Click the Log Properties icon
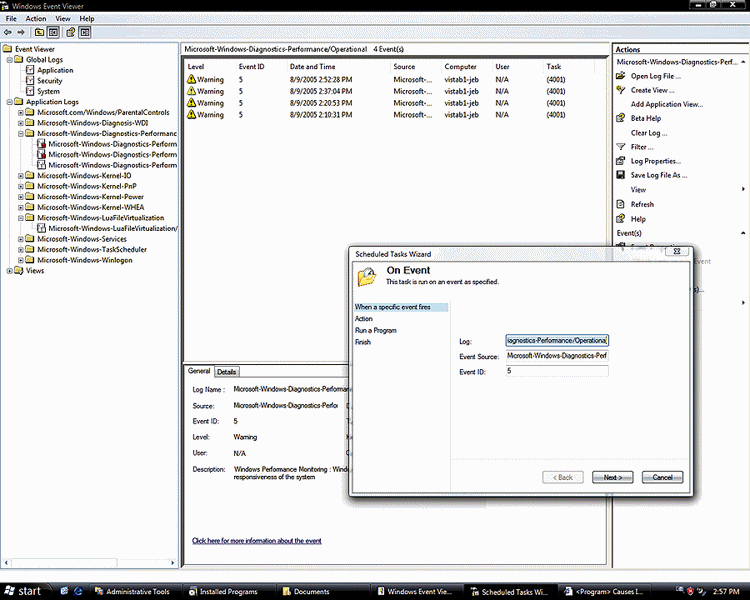Viewport: 750px width, 600px height. tap(620, 161)
